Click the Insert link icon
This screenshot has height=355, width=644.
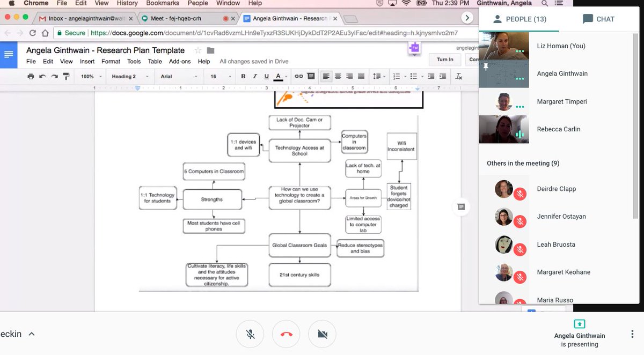tap(298, 76)
